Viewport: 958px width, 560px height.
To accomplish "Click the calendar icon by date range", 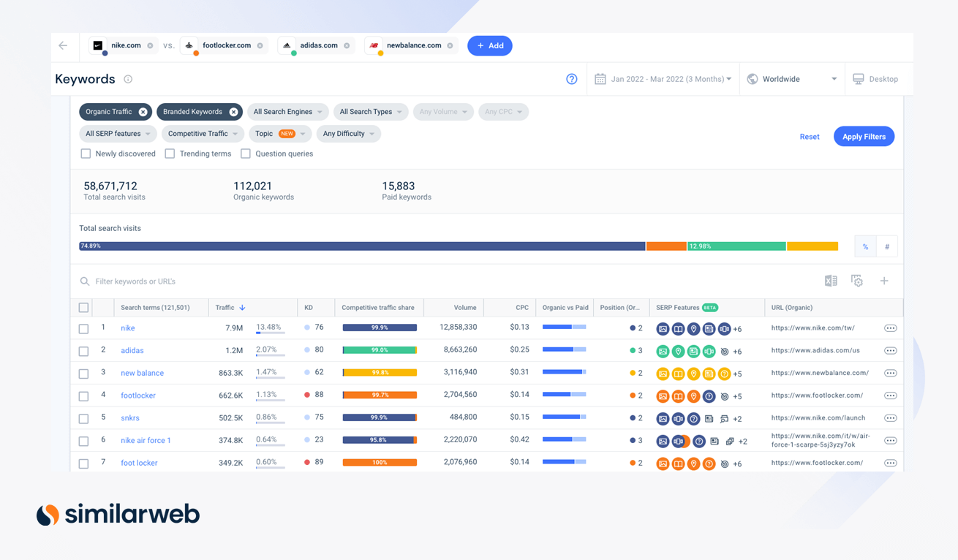I will coord(600,79).
